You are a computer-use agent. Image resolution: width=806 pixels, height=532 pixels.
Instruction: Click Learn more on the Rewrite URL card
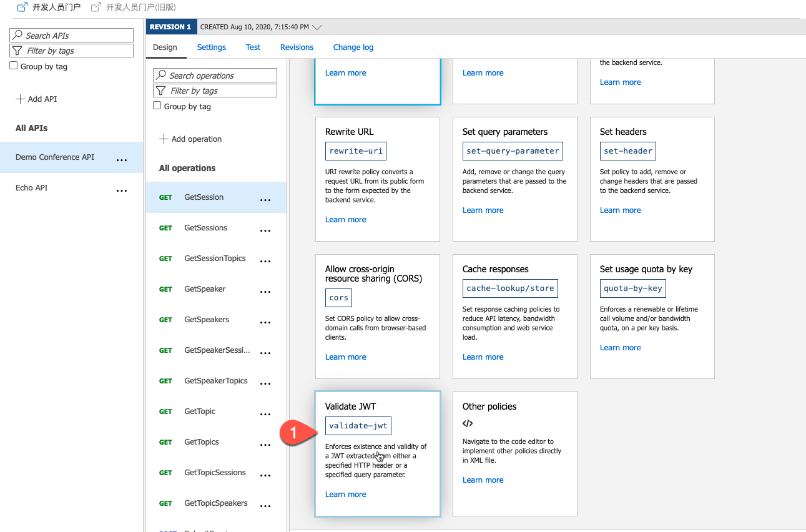345,219
